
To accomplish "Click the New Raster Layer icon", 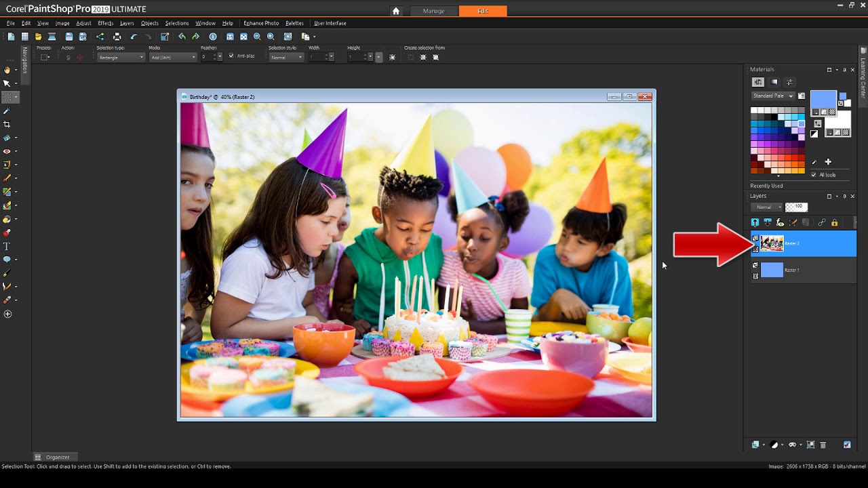I will coord(755,445).
